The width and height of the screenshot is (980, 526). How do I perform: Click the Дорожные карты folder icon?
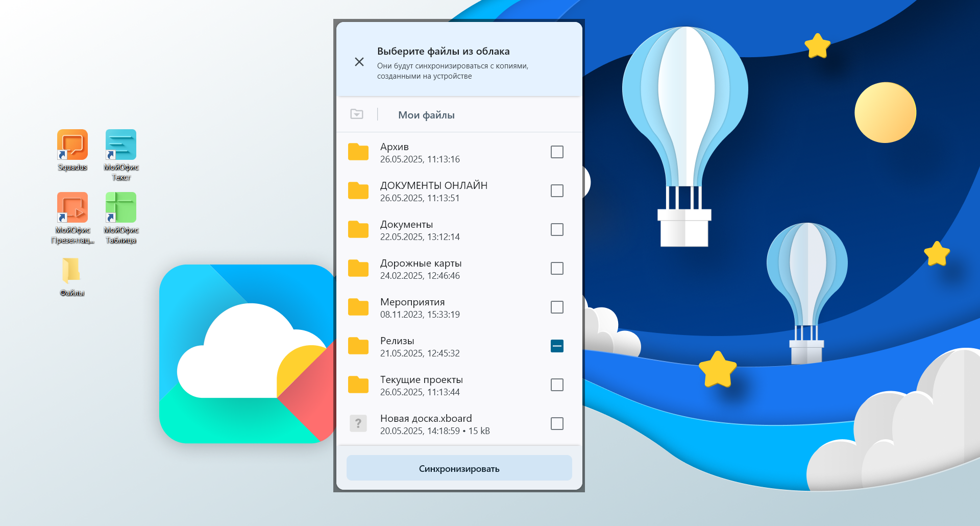(358, 269)
